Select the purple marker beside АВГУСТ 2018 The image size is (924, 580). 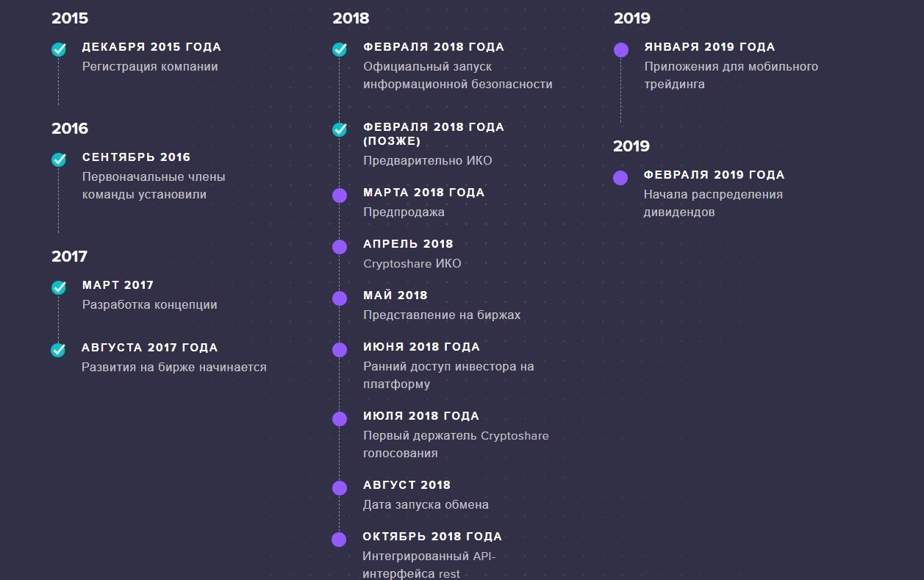click(x=340, y=488)
